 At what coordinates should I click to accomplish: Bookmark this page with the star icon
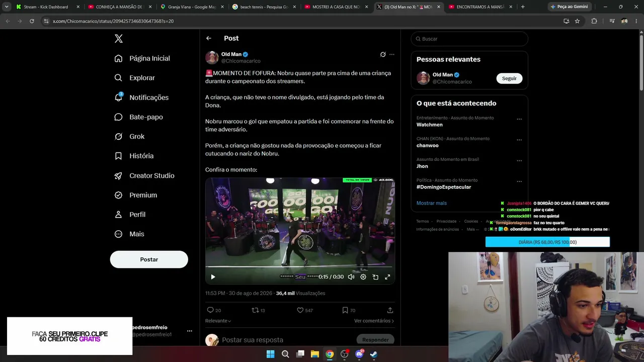tap(577, 21)
